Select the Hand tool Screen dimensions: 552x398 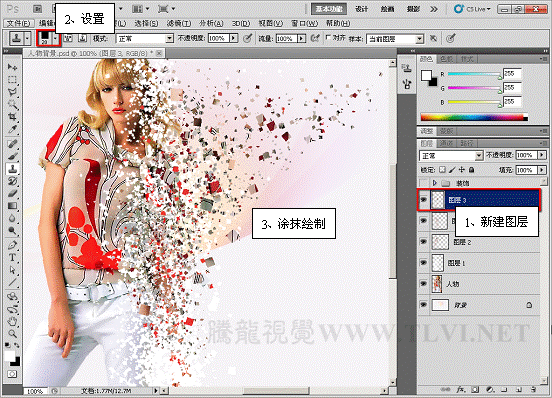[x=13, y=321]
